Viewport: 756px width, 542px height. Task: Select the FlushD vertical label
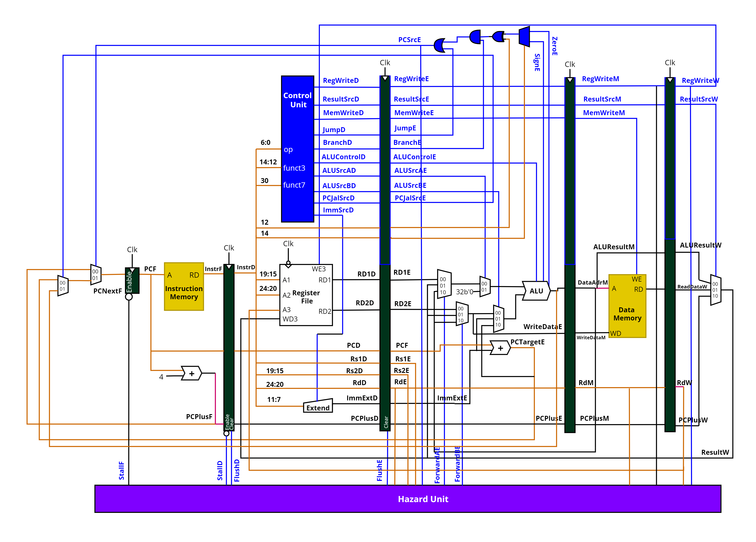click(237, 470)
